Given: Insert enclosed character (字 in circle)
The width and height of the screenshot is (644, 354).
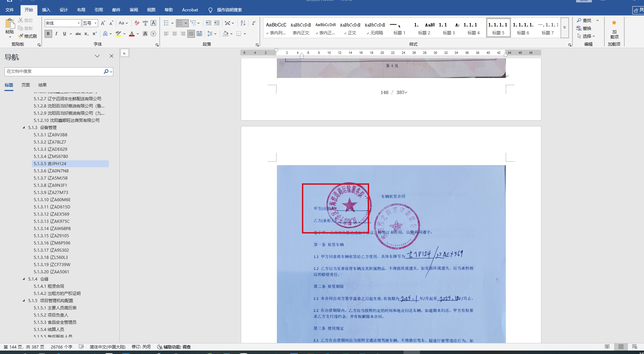Looking at the screenshot, I should click(x=153, y=34).
